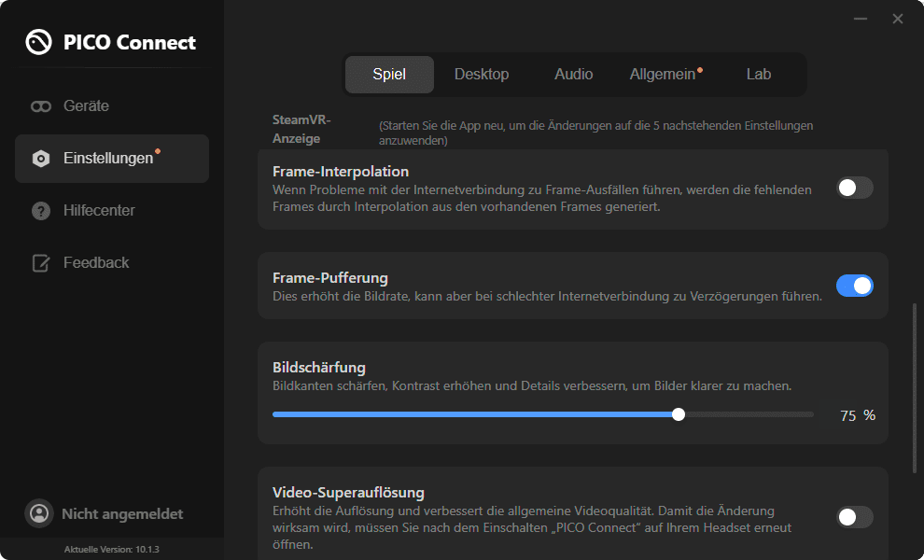Click the PICO Connect logo icon
Image resolution: width=924 pixels, height=560 pixels.
[39, 42]
